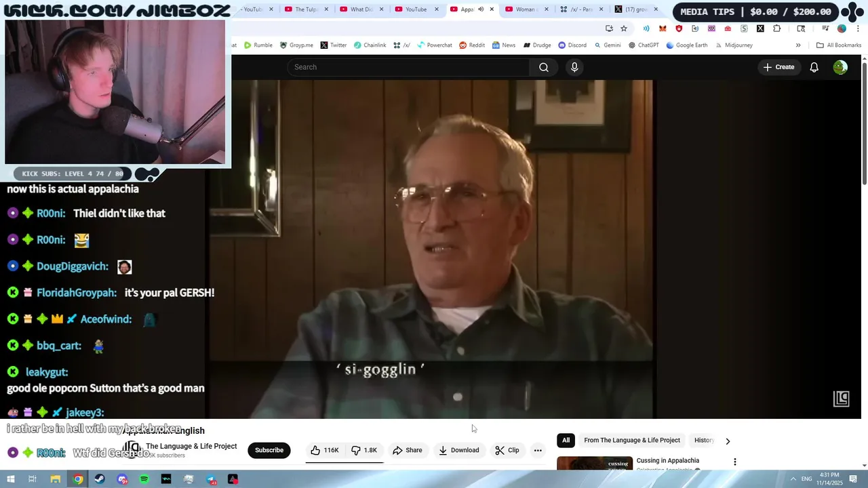Open the Chrome extensions puzzle icon

coord(776,28)
